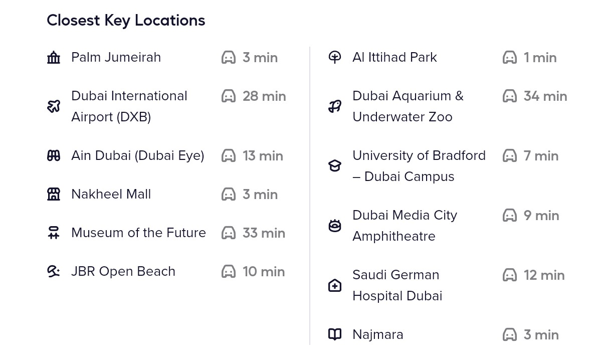
Task: Click the Closest Key Locations heading
Action: click(126, 21)
